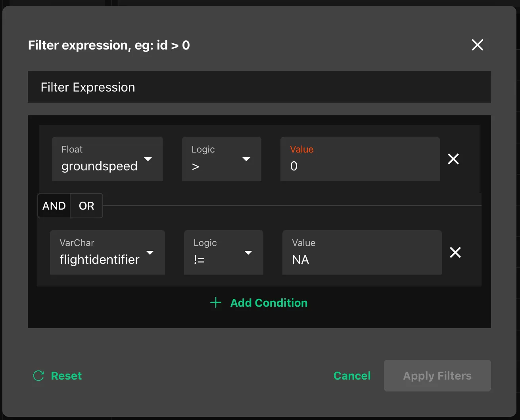
Task: Click the caret arrow beside the != operator
Action: tap(248, 253)
